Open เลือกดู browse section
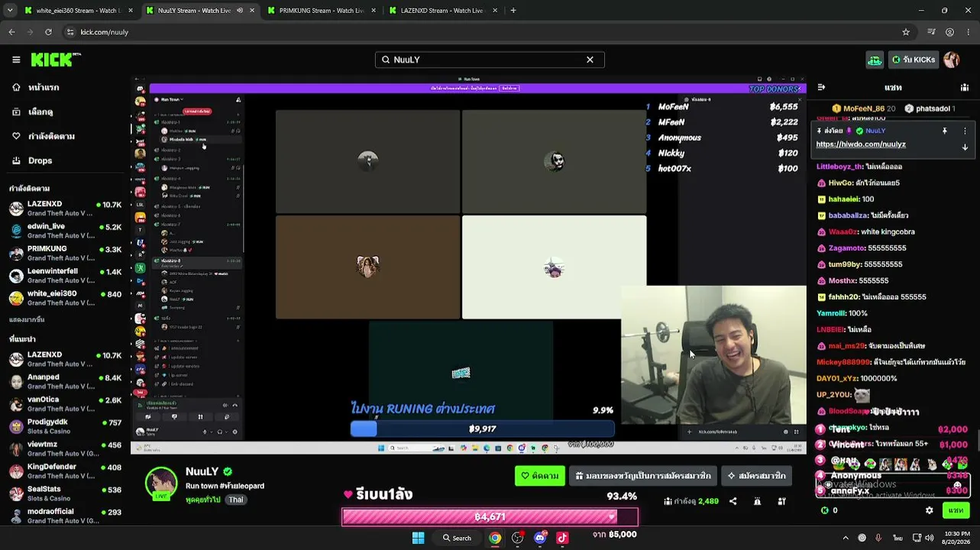 (40, 112)
